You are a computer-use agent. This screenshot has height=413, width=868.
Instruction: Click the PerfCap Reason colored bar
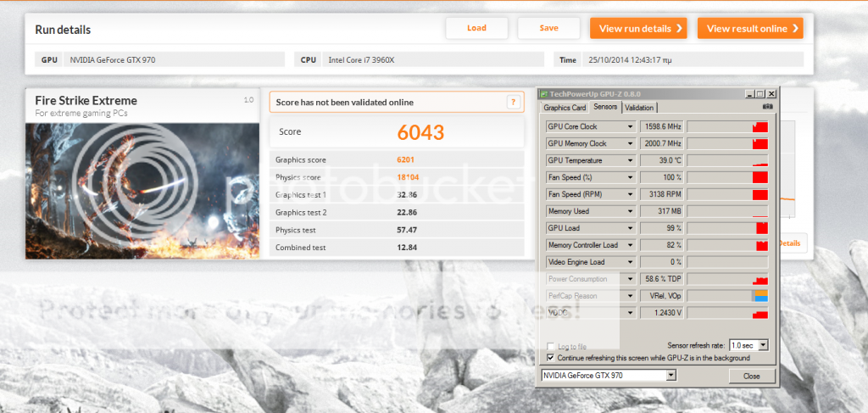[760, 296]
